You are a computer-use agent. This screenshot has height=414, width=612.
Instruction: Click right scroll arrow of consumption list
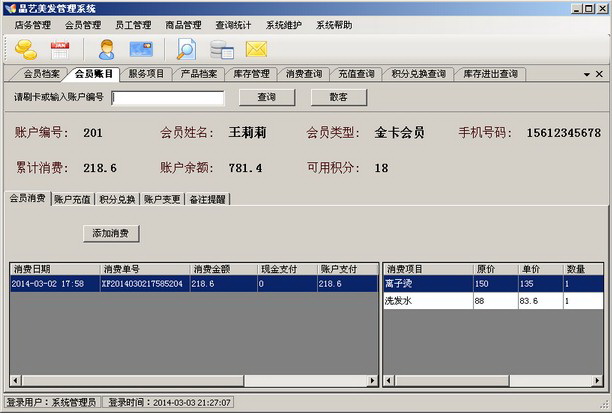pos(372,380)
